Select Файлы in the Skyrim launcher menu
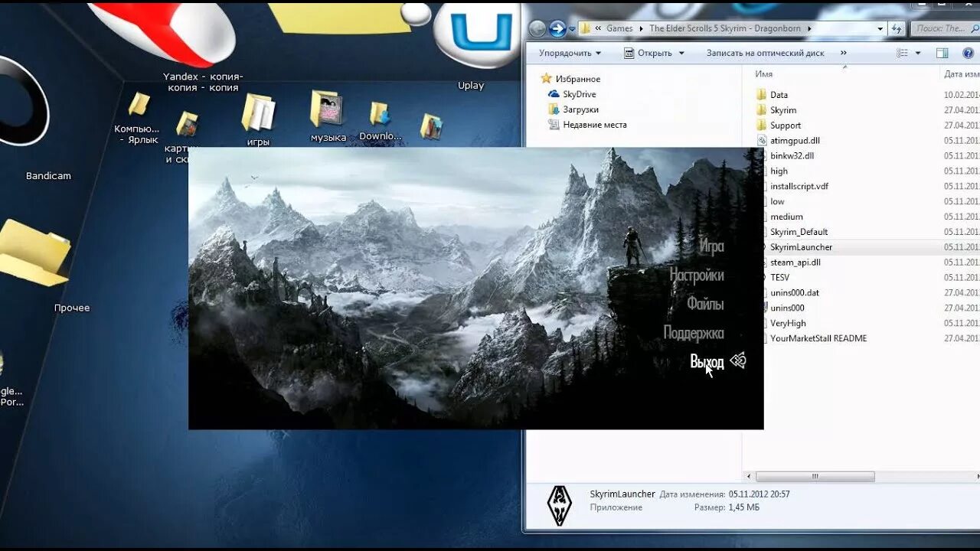The height and width of the screenshot is (551, 980). click(x=705, y=304)
